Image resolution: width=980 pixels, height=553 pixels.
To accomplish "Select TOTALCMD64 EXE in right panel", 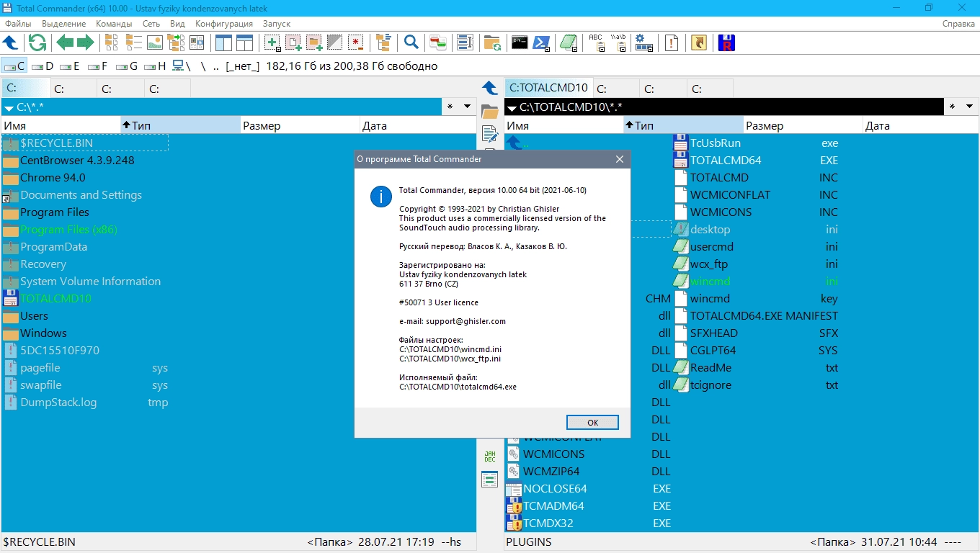I will pyautogui.click(x=756, y=161).
